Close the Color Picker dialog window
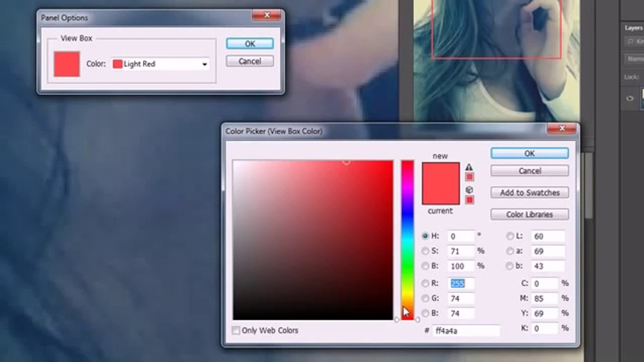 [x=561, y=129]
